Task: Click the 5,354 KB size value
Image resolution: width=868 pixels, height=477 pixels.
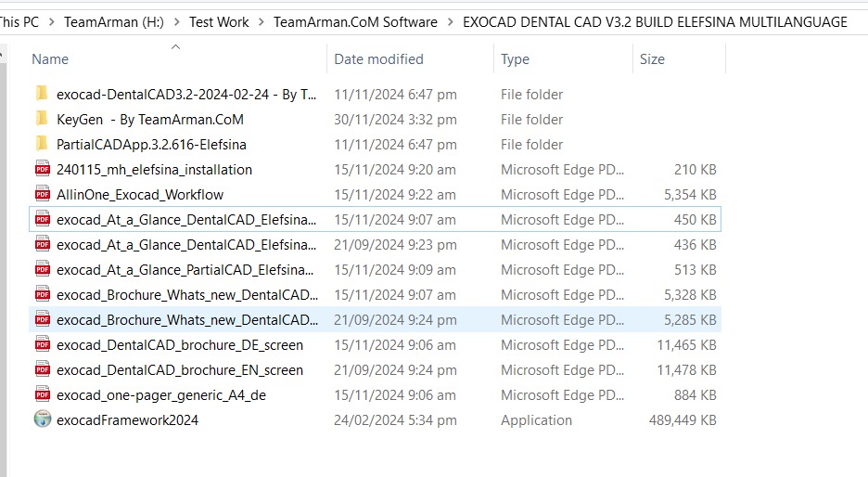Action: pos(690,195)
